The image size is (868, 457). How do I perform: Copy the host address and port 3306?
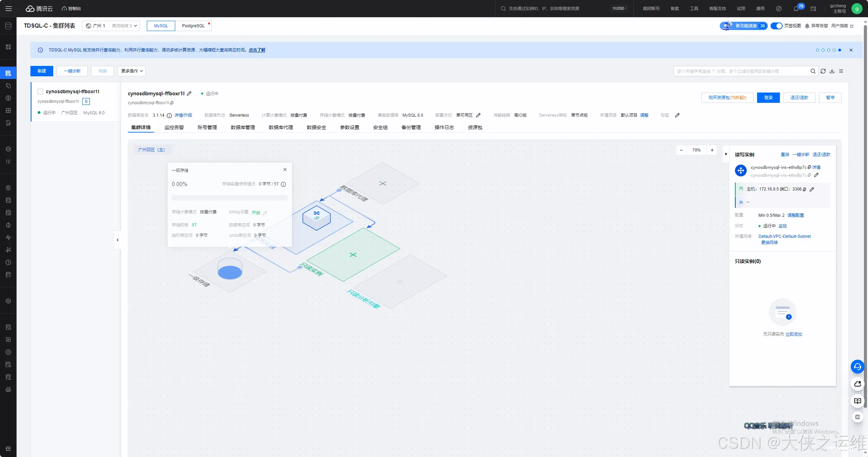[804, 189]
